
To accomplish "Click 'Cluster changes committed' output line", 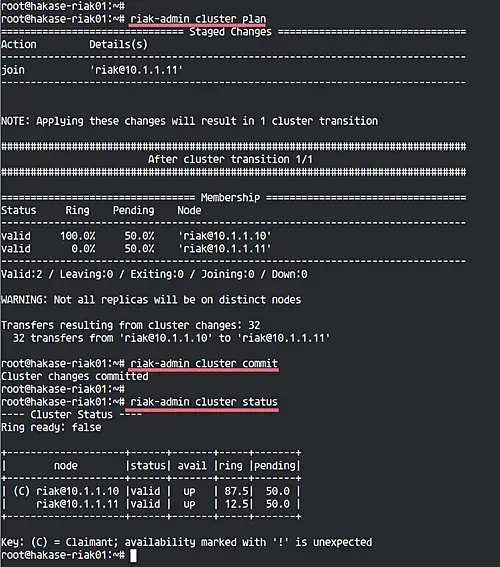I will pyautogui.click(x=75, y=376).
